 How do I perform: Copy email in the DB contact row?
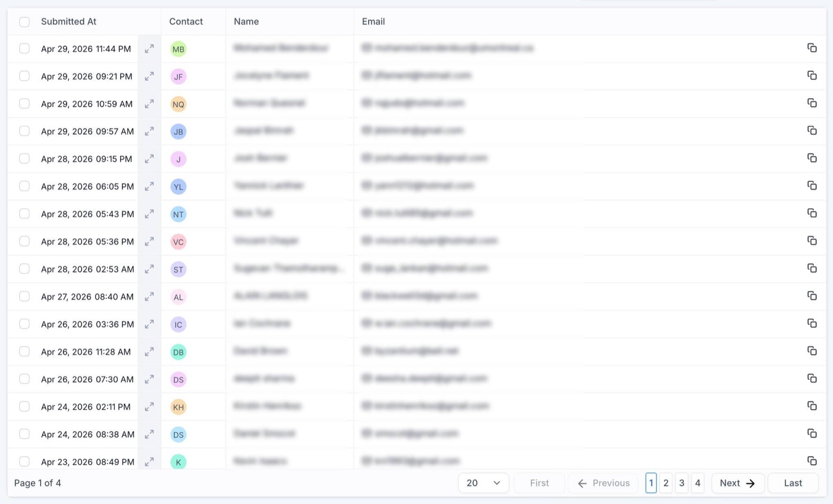tap(812, 351)
